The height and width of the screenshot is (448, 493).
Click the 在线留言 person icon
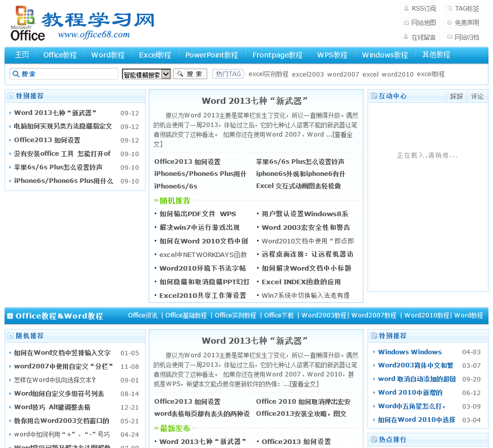click(406, 37)
